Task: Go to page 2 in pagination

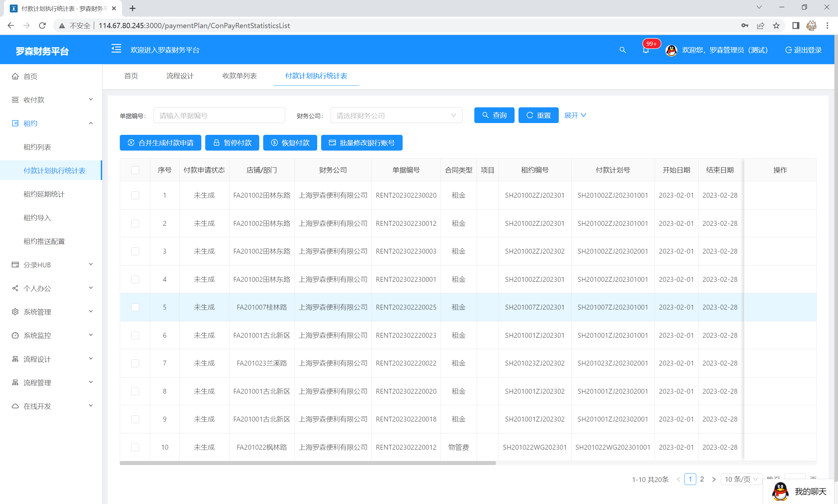Action: tap(702, 479)
